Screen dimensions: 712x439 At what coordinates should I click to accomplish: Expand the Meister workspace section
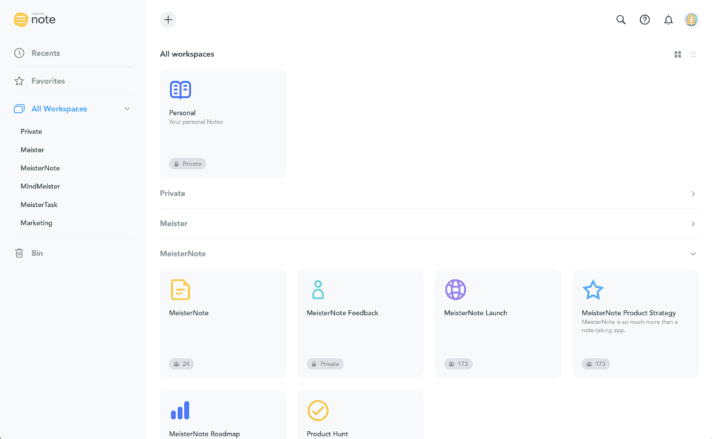tap(693, 223)
